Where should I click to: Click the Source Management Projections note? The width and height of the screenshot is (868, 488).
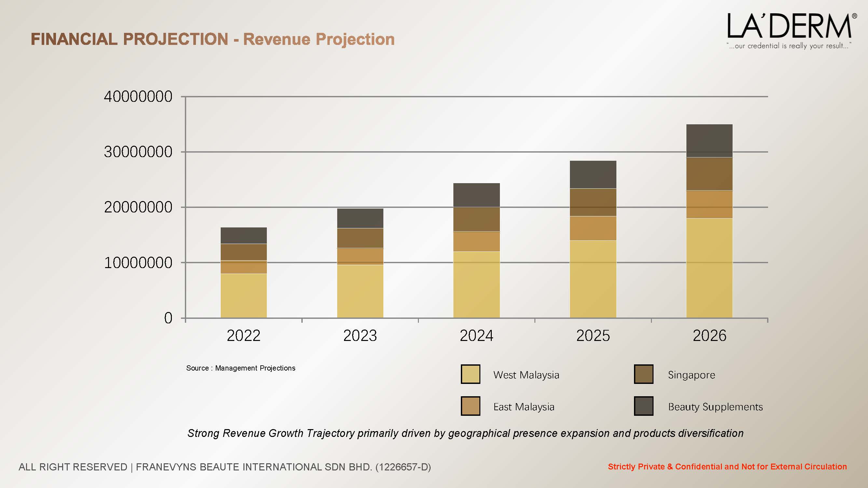click(x=241, y=368)
